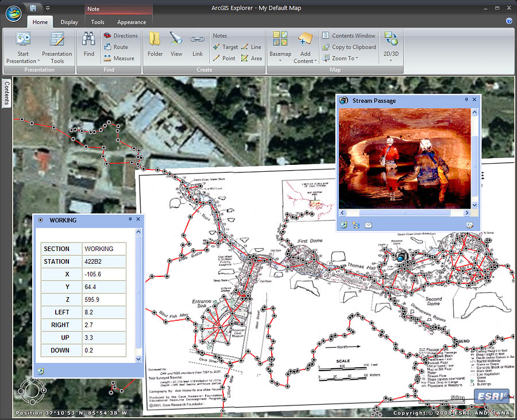
Task: Click the target icon in WORKING popup title
Action: point(41,220)
